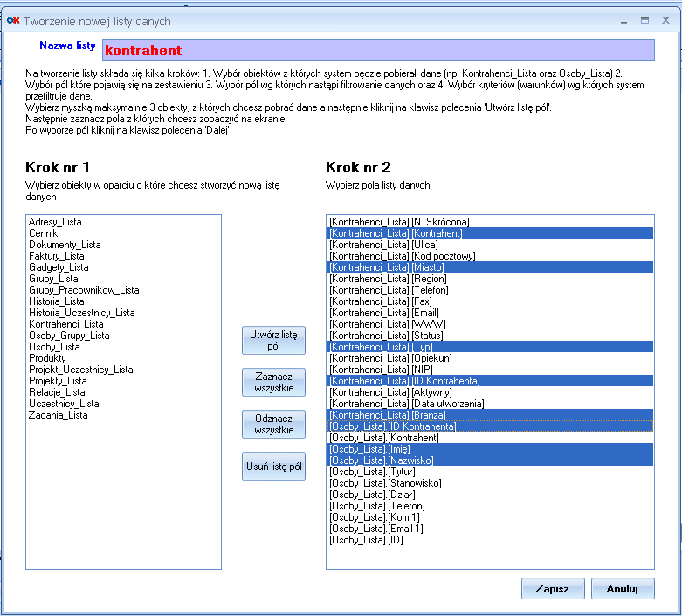Select Cennik in the object list
This screenshot has height=616, width=682.
[x=123, y=233]
